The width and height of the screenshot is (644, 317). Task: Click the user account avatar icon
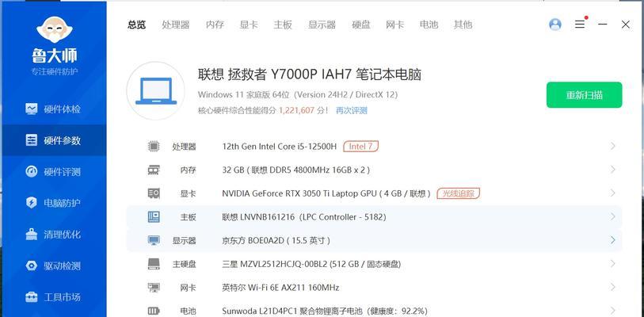555,25
